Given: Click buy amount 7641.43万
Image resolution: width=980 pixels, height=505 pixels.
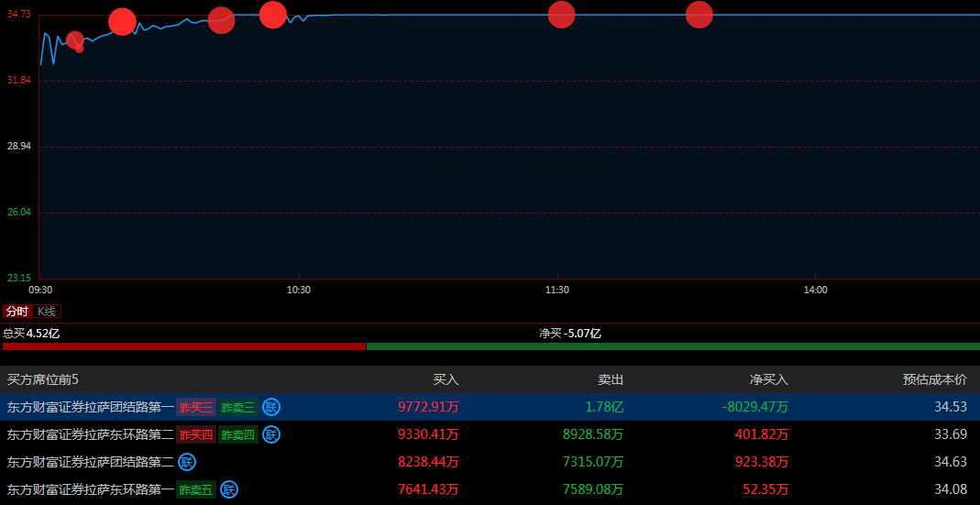Looking at the screenshot, I should (x=428, y=490).
